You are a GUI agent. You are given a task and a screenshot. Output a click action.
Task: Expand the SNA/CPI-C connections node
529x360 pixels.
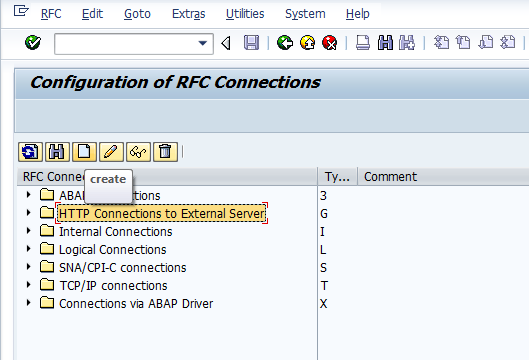(x=29, y=267)
